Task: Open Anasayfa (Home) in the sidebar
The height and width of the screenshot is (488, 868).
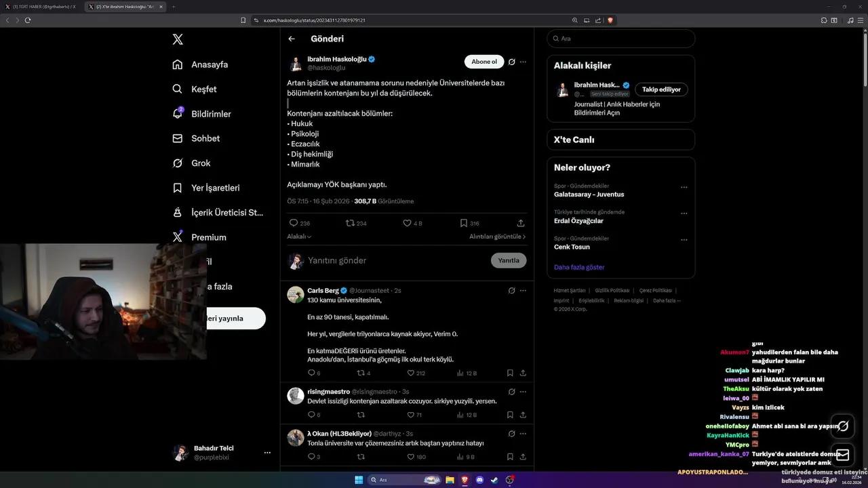Action: (200, 64)
